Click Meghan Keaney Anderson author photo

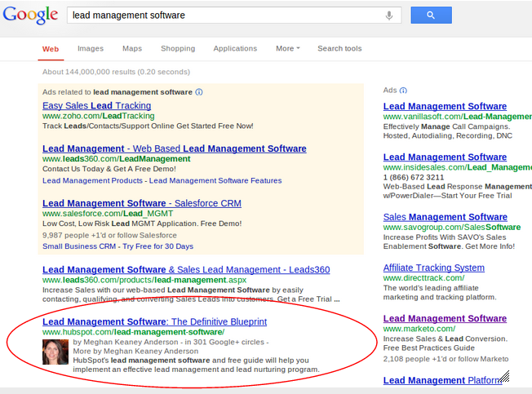click(x=55, y=352)
